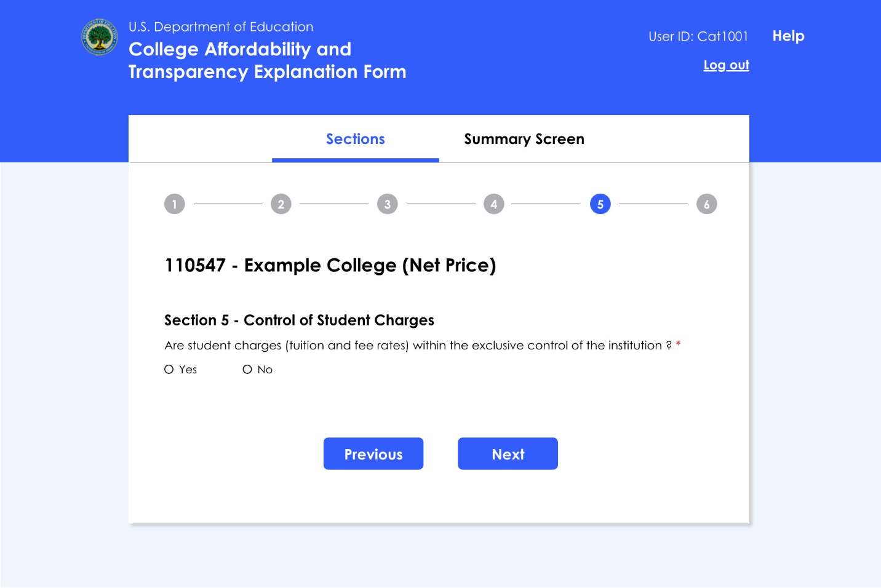Open the Summary Screen tab
The height and width of the screenshot is (588, 881).
[x=524, y=140]
